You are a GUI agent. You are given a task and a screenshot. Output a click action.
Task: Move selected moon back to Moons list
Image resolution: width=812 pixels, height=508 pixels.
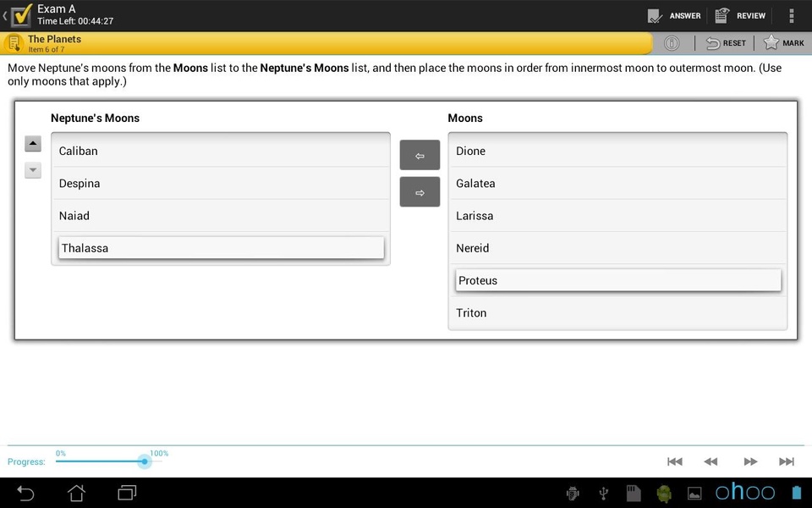[420, 192]
